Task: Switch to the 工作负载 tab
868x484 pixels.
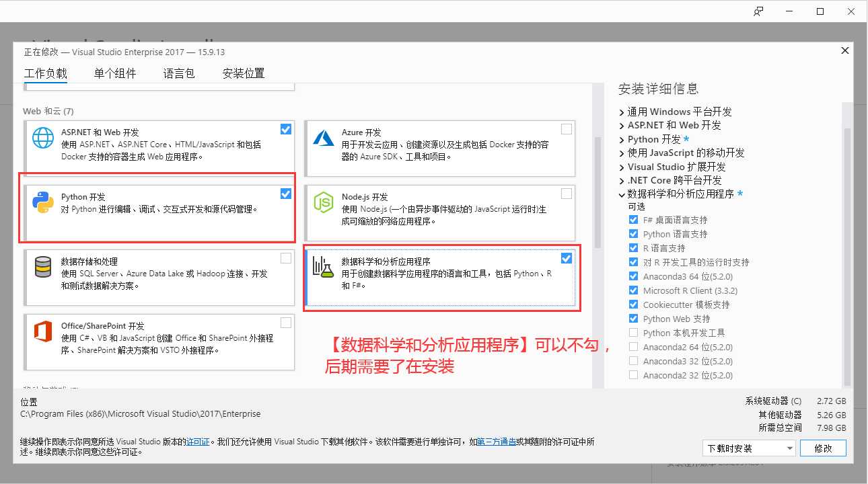Action: [46, 73]
